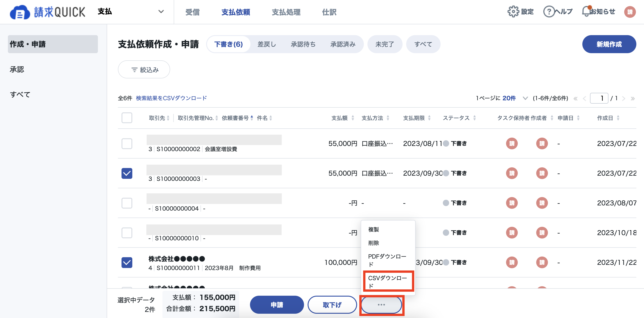The height and width of the screenshot is (318, 644).
Task: Open 承認 in the sidebar
Action: point(17,69)
